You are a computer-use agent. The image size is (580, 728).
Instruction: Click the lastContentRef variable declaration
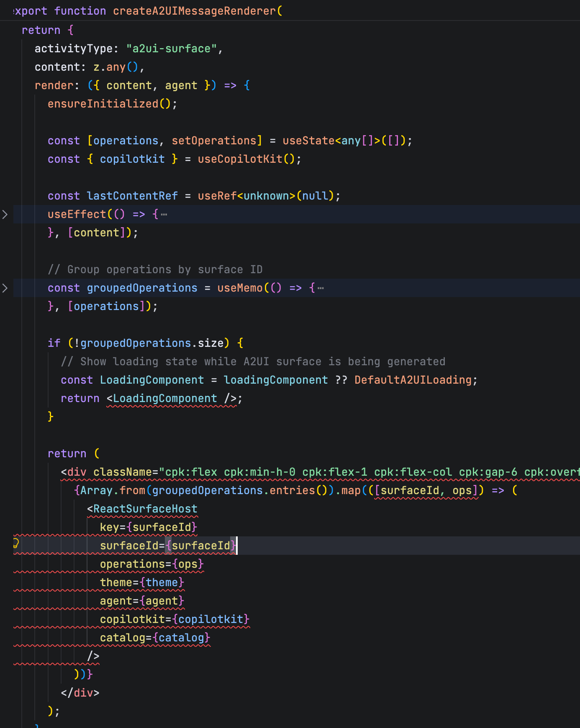(x=132, y=196)
